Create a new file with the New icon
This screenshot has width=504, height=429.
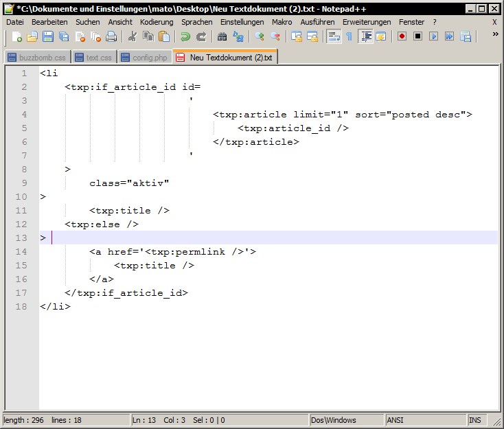[x=16, y=36]
